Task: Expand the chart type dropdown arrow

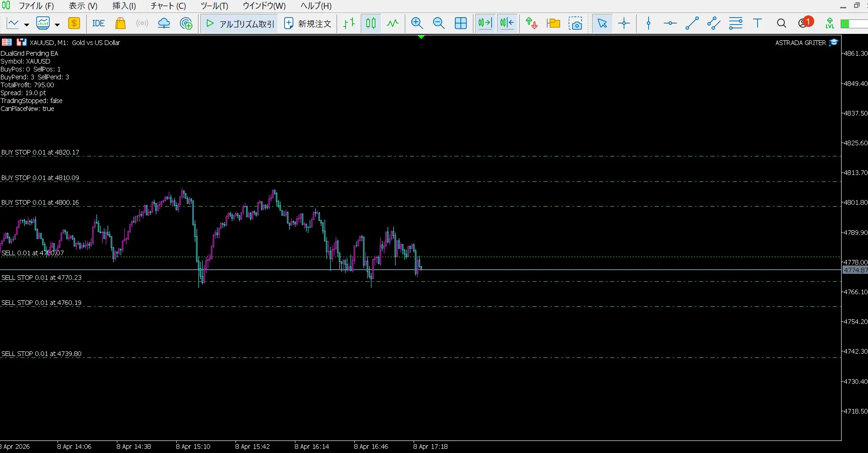Action: pyautogui.click(x=26, y=25)
